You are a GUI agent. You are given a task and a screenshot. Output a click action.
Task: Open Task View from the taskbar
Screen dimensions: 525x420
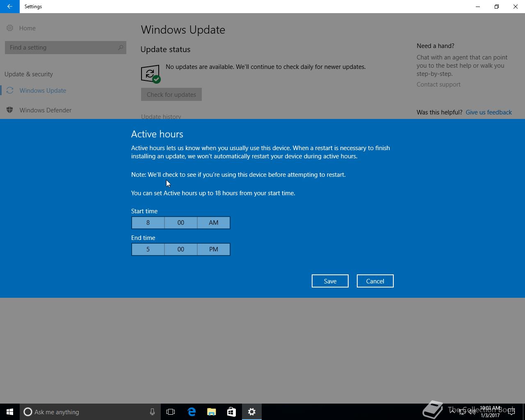tap(171, 412)
